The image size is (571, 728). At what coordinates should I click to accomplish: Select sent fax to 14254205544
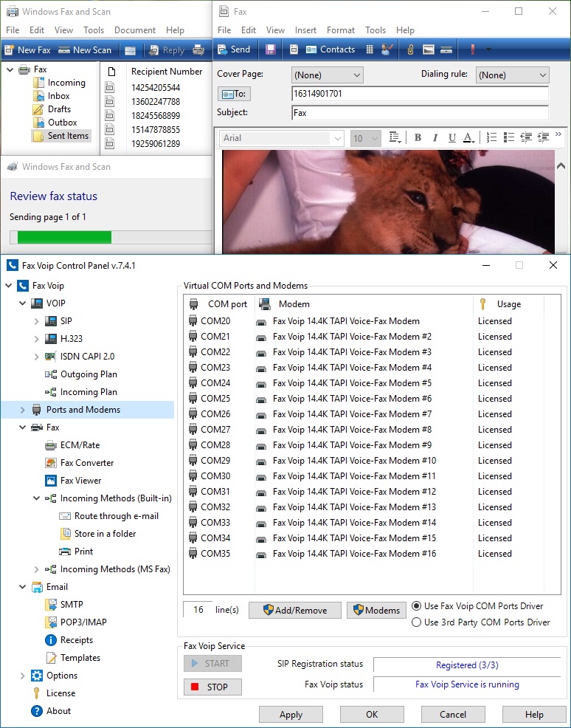click(x=156, y=88)
